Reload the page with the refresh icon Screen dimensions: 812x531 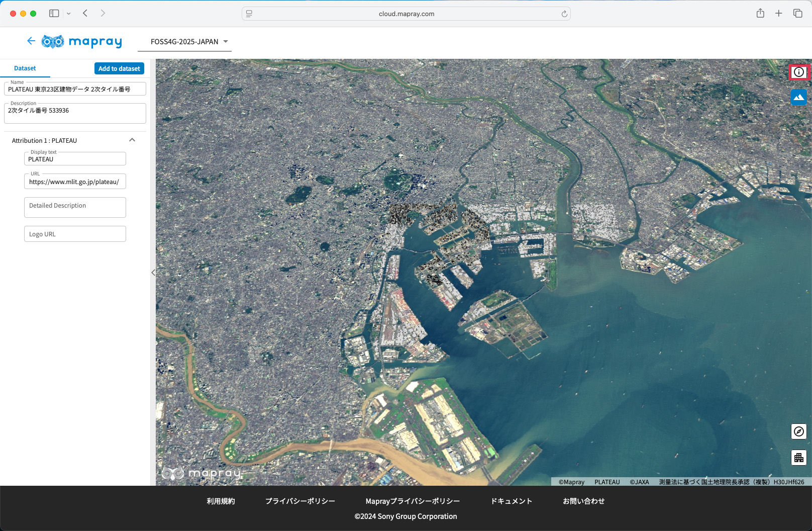pyautogui.click(x=564, y=14)
